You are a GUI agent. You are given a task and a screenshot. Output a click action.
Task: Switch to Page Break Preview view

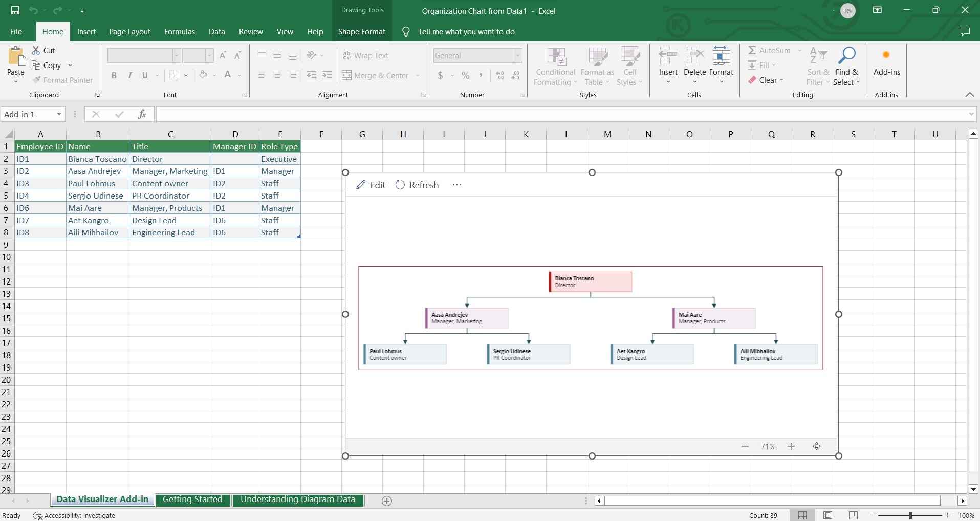click(853, 515)
